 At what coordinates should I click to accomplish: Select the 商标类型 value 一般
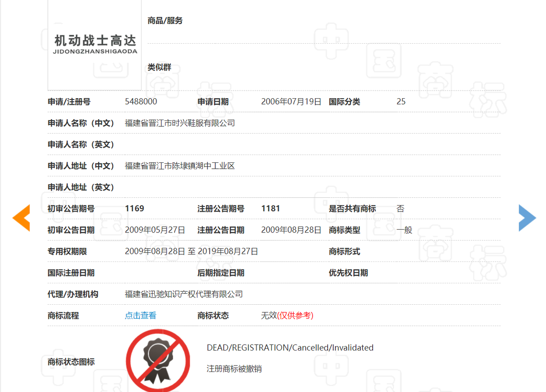(405, 230)
